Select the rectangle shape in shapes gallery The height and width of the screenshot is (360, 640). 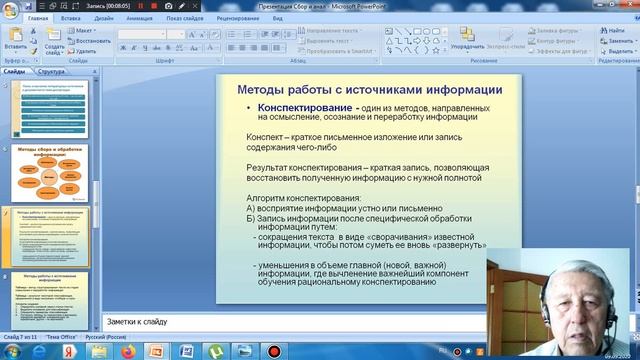[x=417, y=31]
